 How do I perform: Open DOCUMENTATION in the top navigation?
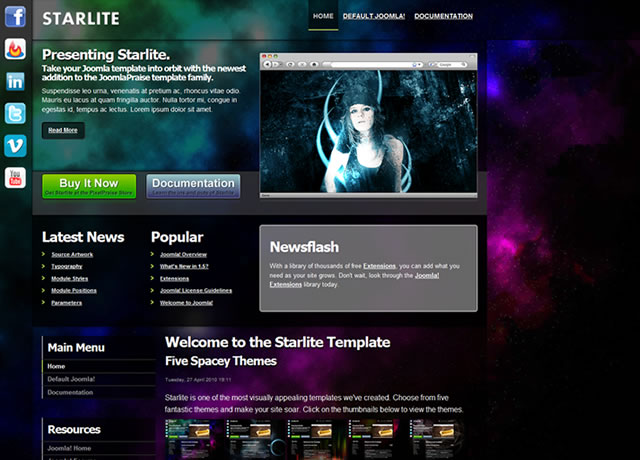click(x=444, y=16)
